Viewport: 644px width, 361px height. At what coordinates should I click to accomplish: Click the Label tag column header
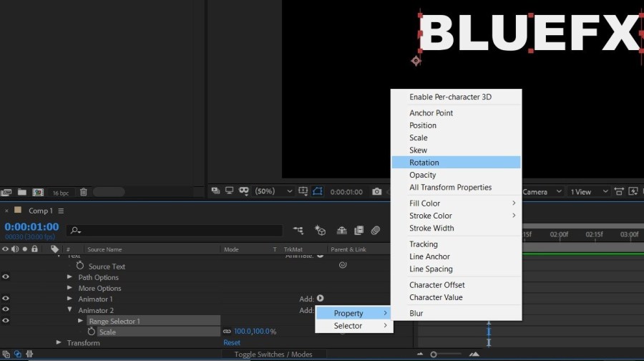(54, 249)
